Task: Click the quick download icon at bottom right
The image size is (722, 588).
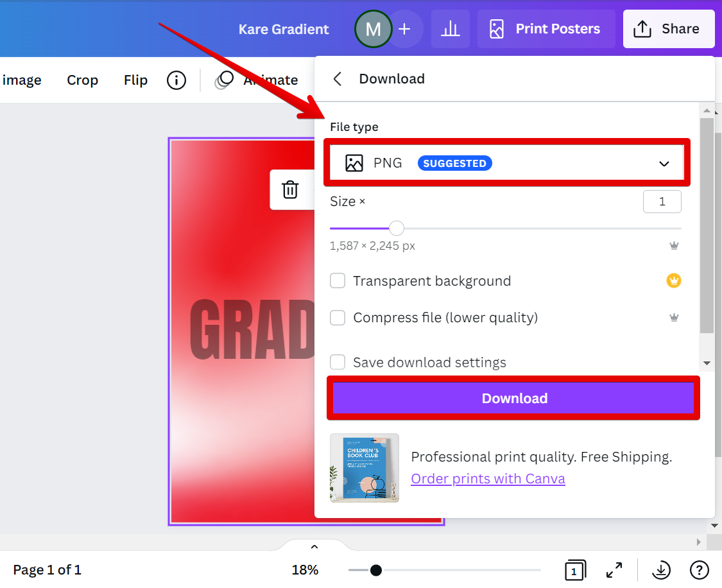Action: coord(661,569)
